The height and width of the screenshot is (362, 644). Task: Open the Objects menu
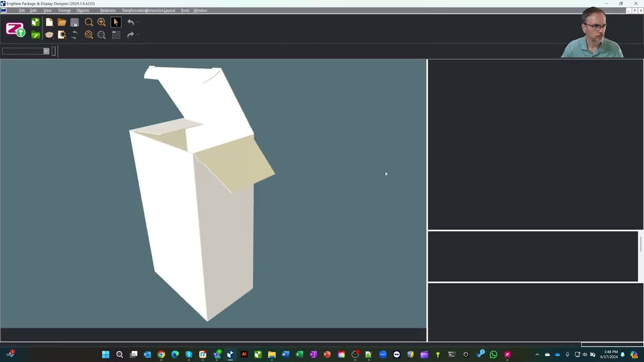[83, 11]
